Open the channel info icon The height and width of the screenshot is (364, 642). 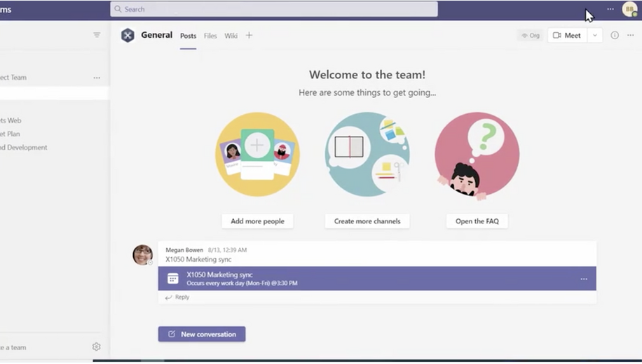coord(615,35)
